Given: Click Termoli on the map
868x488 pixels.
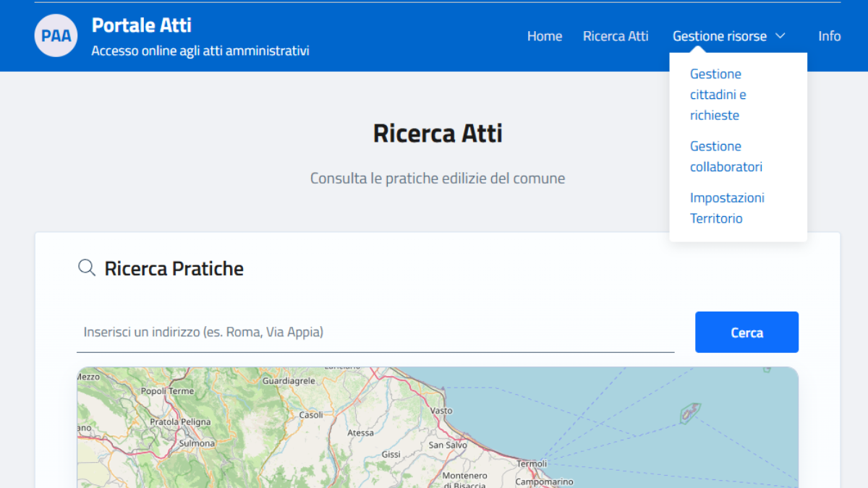Looking at the screenshot, I should pyautogui.click(x=532, y=463).
